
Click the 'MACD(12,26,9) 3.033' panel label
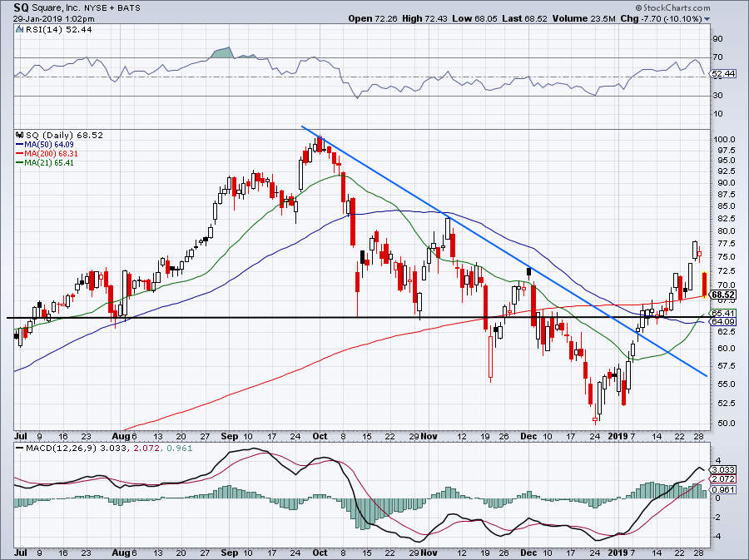[x=76, y=448]
